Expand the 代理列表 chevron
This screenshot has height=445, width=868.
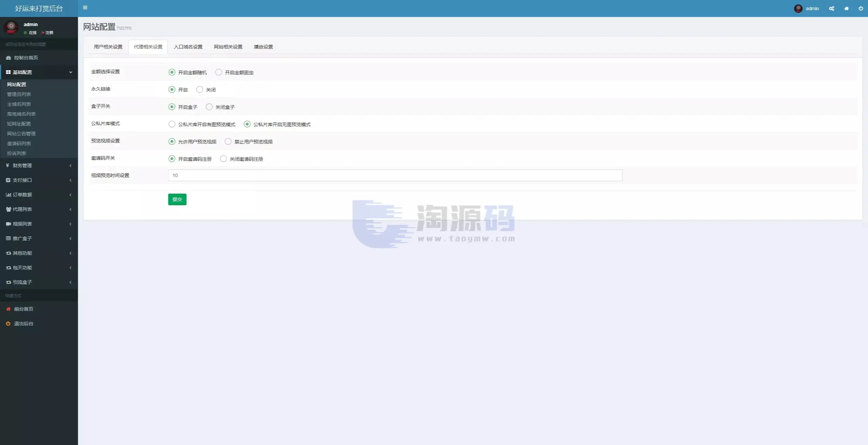(x=71, y=209)
